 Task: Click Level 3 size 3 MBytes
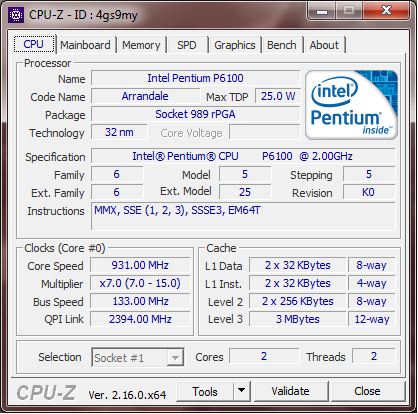click(298, 319)
